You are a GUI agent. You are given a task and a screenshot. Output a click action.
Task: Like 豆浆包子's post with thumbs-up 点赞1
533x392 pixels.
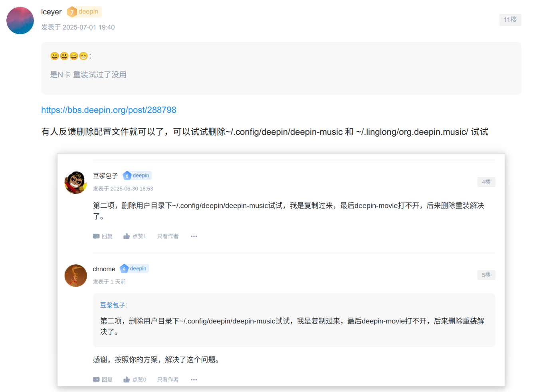click(x=135, y=236)
